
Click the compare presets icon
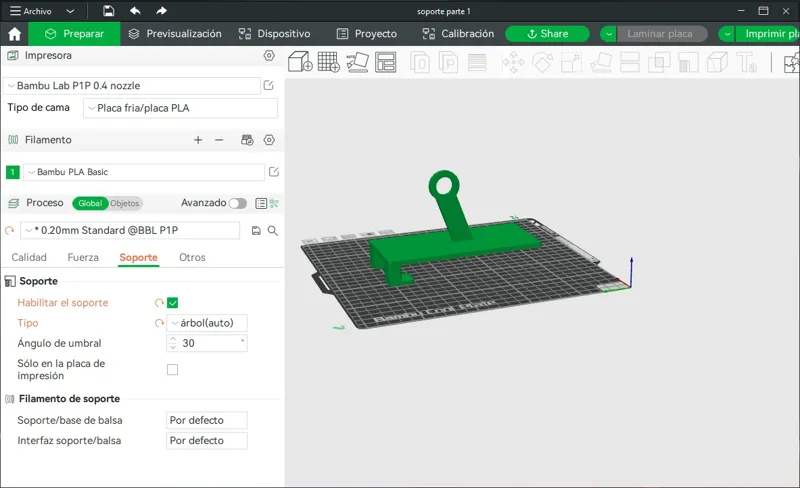(x=274, y=203)
